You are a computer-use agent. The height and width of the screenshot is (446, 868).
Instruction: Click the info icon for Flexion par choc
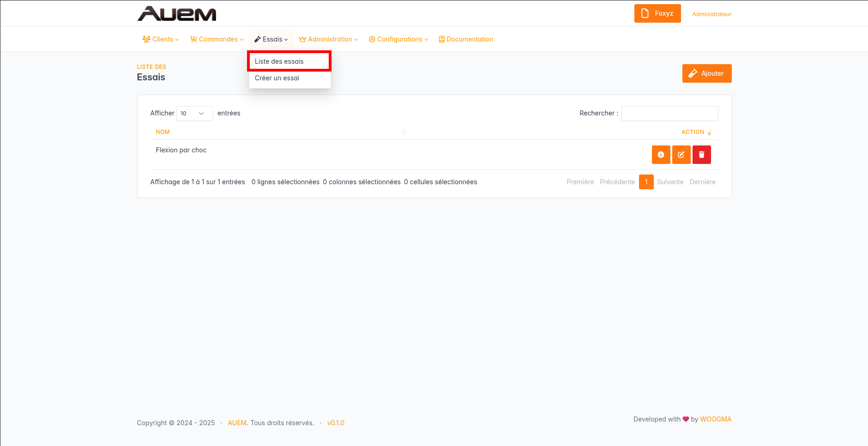661,155
